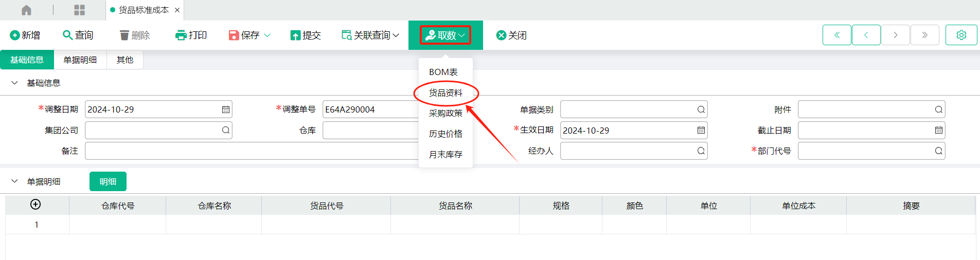Collapse the 基础信息 section chevron

[14, 83]
